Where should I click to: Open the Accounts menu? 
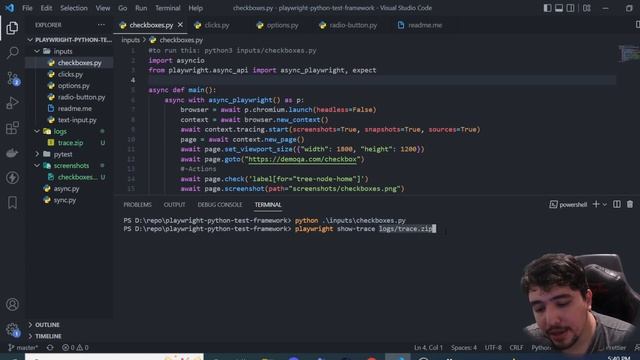tap(12, 304)
